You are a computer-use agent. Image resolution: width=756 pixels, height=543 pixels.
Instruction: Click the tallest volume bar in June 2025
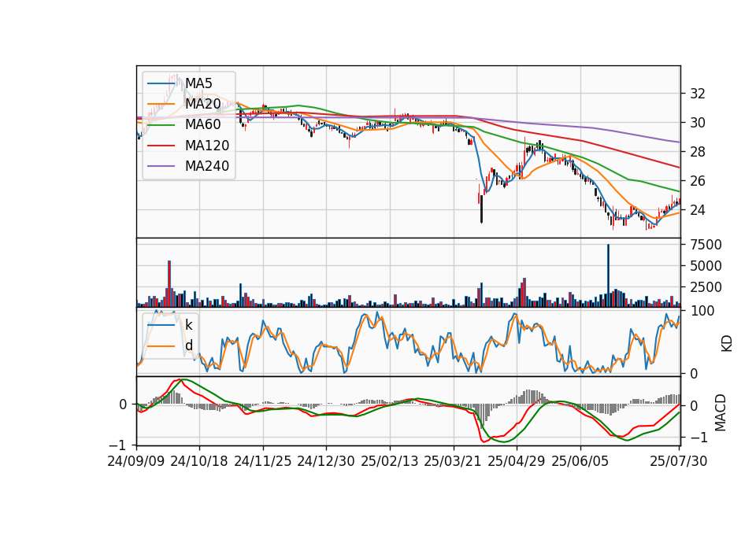pos(608,275)
